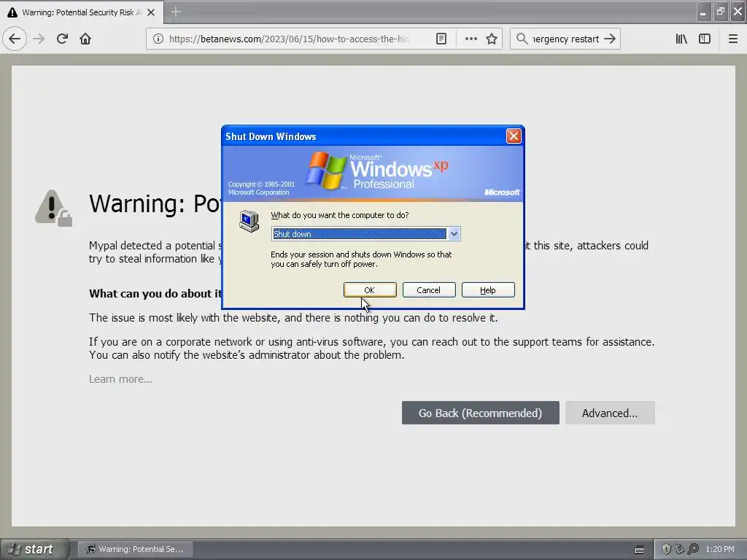Screen dimensions: 747x560
Task: Open Advanced... security options
Action: click(610, 413)
